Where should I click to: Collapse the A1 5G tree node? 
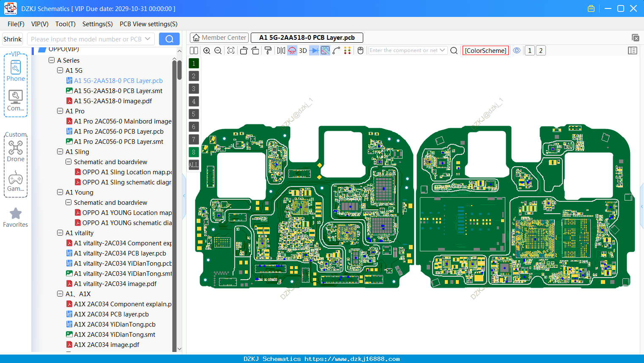(60, 71)
